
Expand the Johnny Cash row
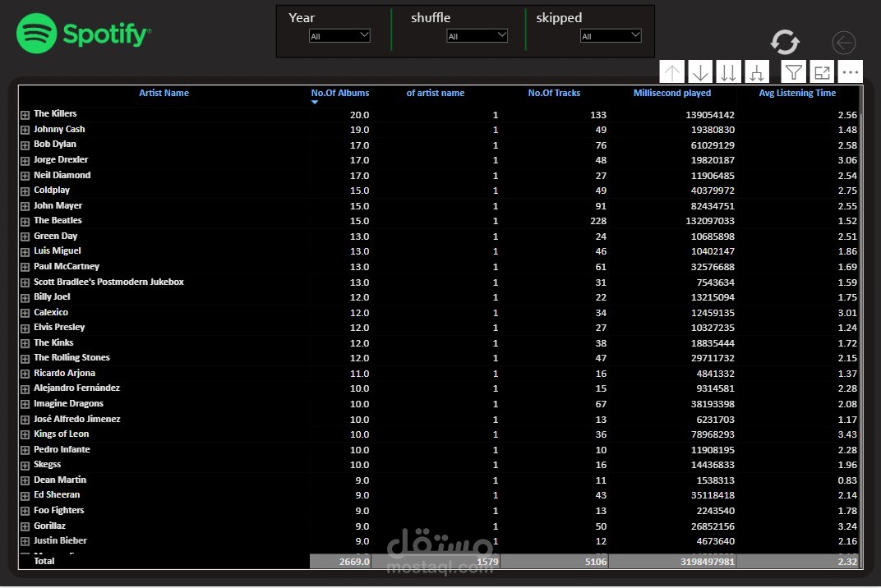[x=25, y=130]
